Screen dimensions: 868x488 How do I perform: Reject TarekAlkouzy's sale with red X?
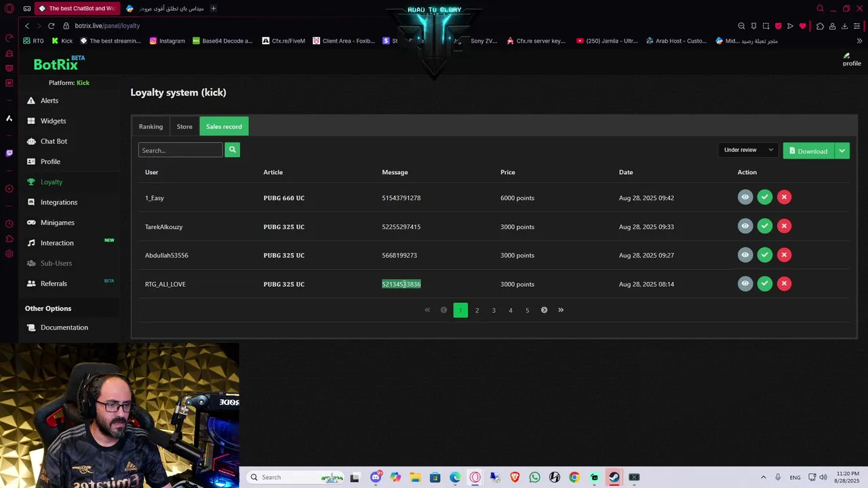point(784,226)
